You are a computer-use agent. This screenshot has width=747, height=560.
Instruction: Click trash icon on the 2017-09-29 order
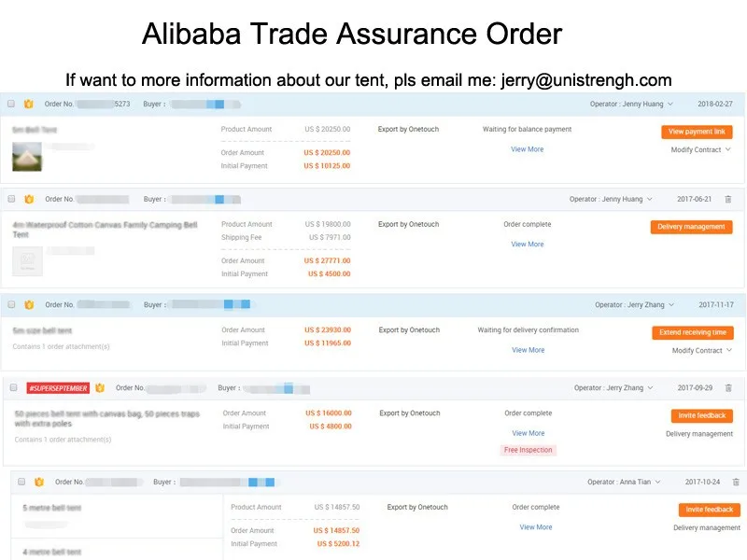pyautogui.click(x=728, y=387)
